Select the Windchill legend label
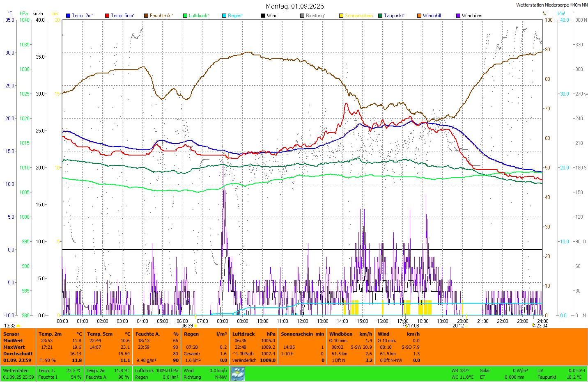Viewport: 588px width, 382px height. click(x=432, y=16)
